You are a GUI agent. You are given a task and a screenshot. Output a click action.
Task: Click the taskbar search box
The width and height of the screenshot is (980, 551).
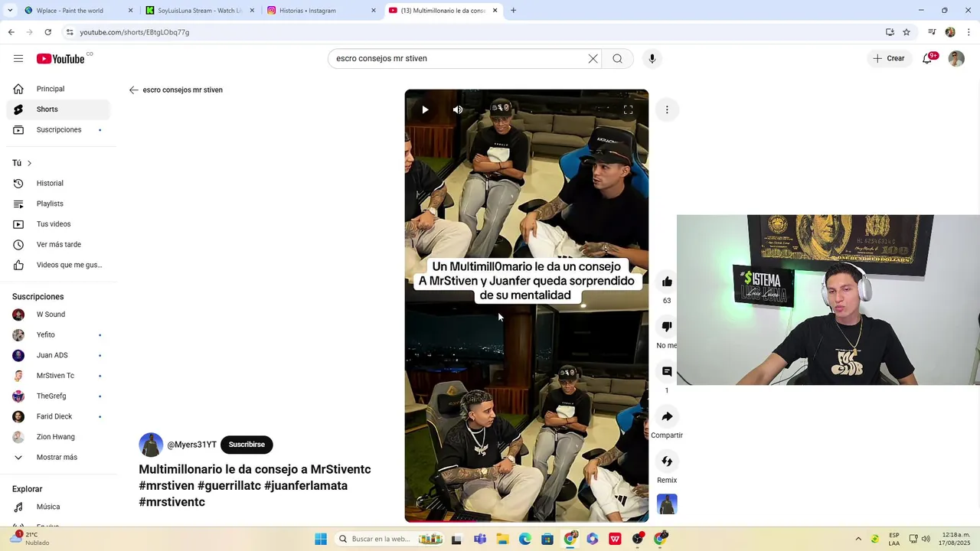[x=391, y=539]
